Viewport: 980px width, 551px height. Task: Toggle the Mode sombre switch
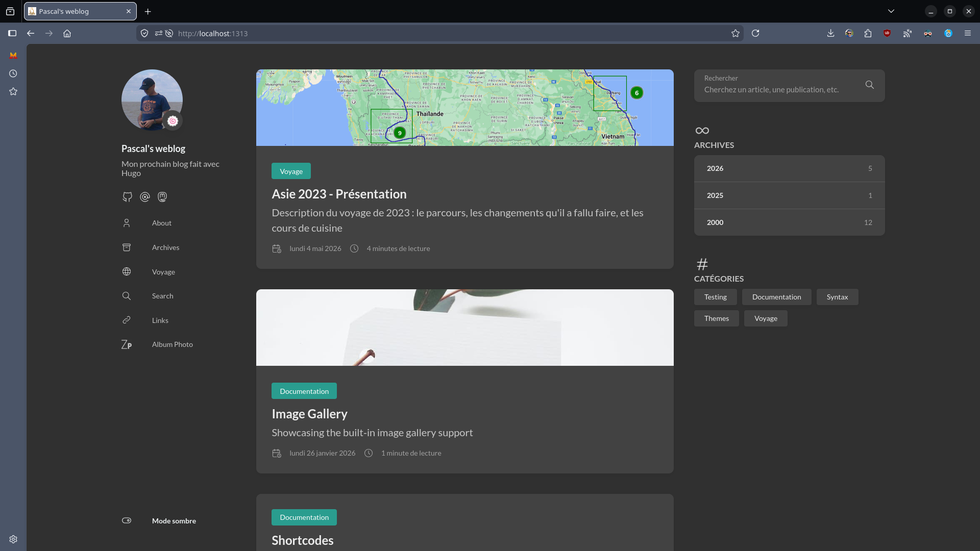coord(127,520)
